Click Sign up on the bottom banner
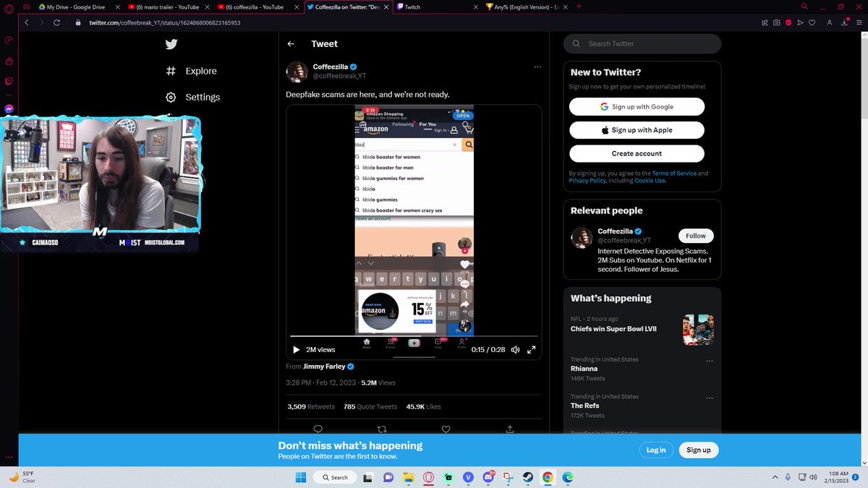This screenshot has width=868, height=488. tap(699, 450)
